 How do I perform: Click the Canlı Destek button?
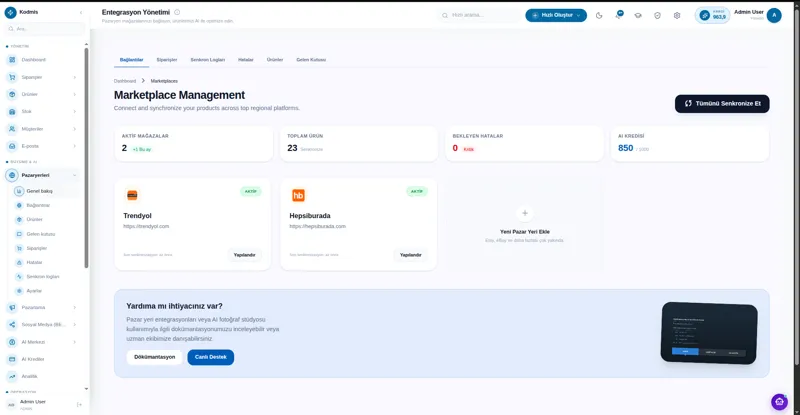pos(211,357)
